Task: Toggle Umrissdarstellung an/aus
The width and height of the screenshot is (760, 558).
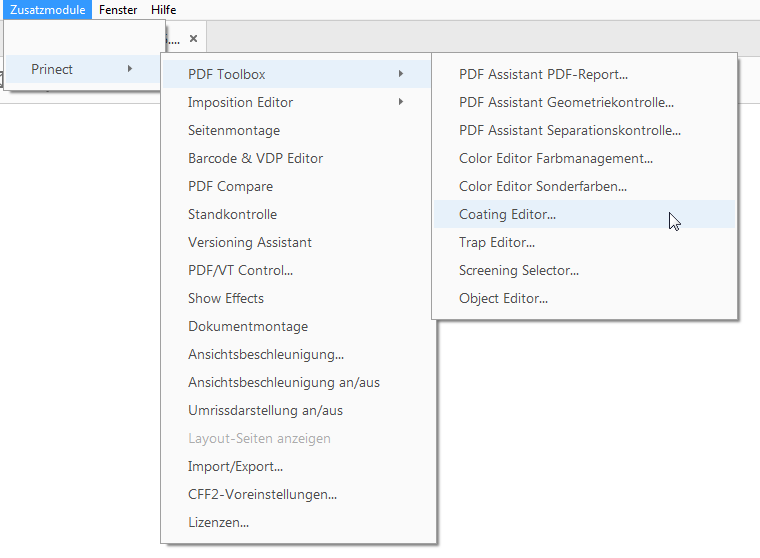Action: coord(296,411)
